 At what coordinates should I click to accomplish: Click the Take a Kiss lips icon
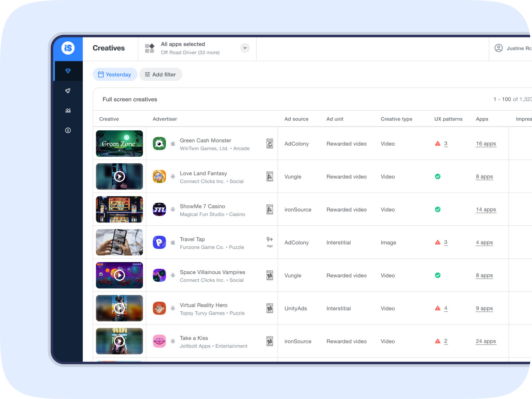[x=159, y=341]
